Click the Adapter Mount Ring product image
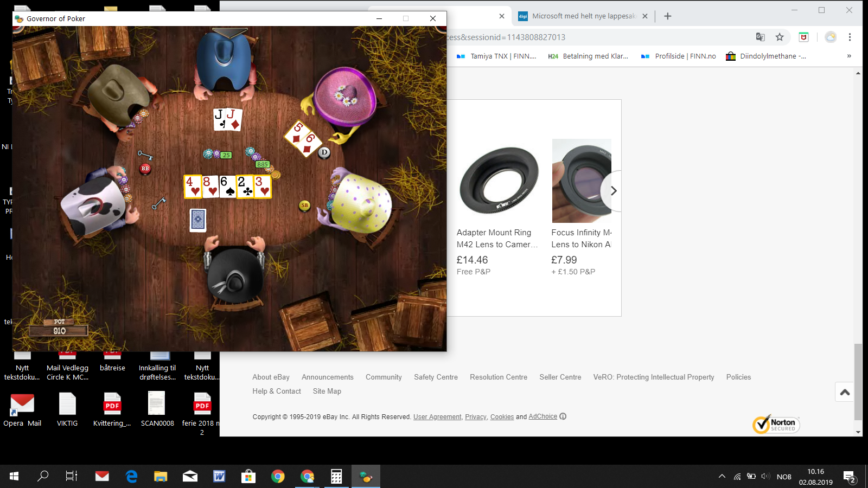This screenshot has height=488, width=868. tap(499, 181)
